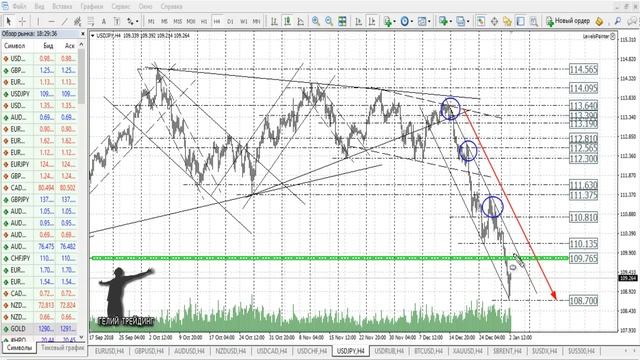
Task: Open the Графики menu
Action: point(92,6)
